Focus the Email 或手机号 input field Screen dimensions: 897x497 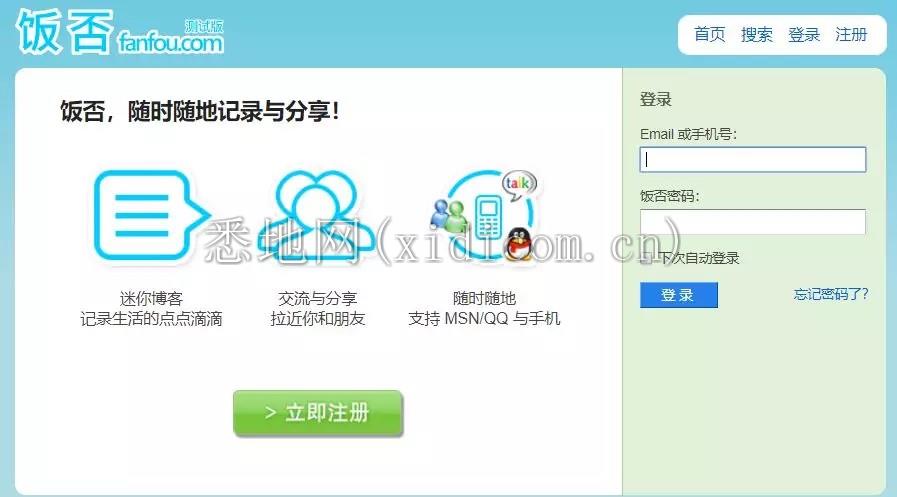point(753,160)
